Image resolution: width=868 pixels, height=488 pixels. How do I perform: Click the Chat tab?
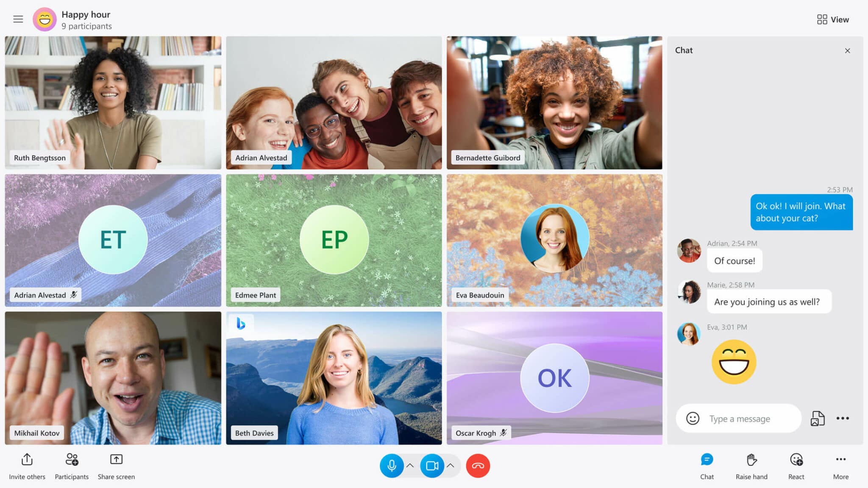click(x=707, y=466)
